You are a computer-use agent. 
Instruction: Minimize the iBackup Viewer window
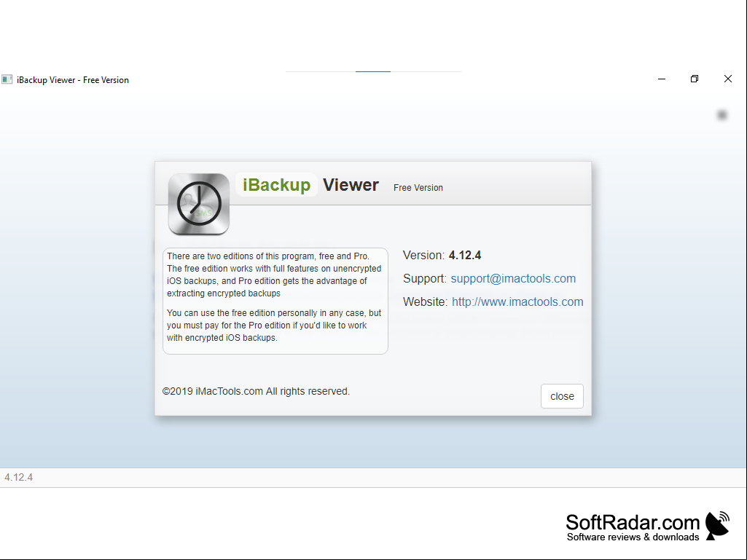click(662, 79)
